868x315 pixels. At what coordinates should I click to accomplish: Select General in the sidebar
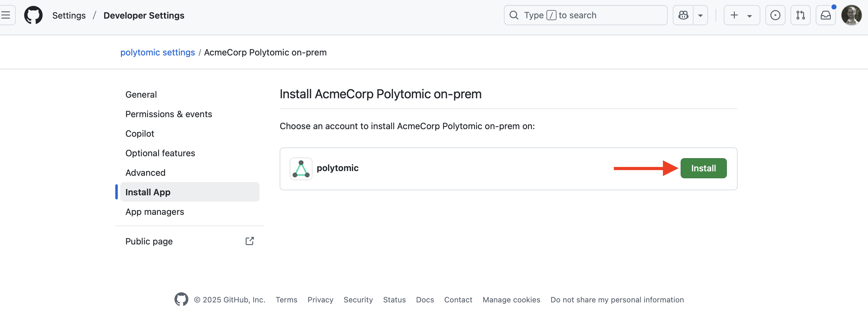click(190, 95)
